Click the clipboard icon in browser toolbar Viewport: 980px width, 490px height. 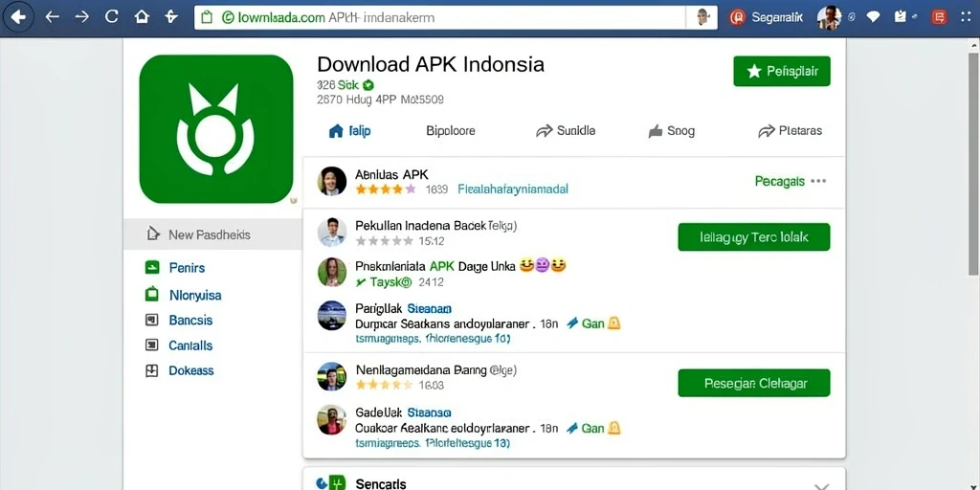click(x=901, y=17)
